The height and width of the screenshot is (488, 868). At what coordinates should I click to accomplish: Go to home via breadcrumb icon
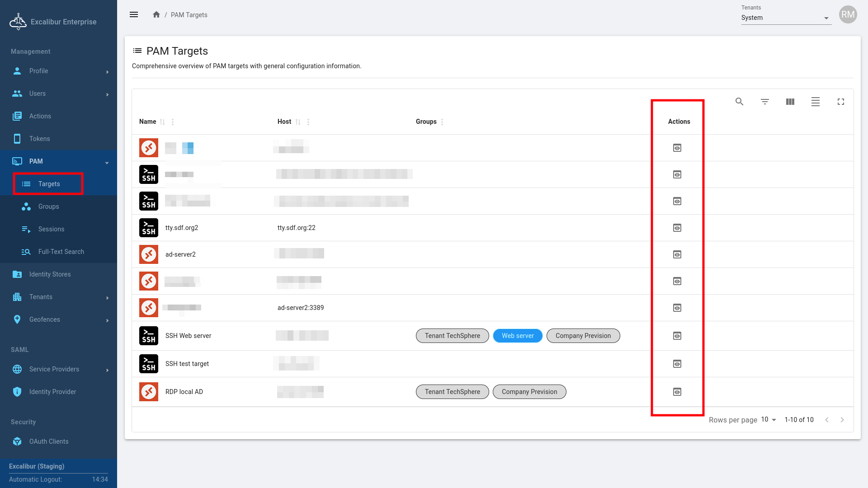click(x=156, y=14)
